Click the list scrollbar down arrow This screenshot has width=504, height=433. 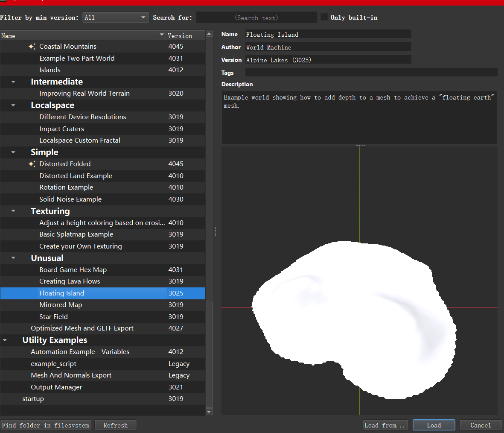[x=209, y=412]
